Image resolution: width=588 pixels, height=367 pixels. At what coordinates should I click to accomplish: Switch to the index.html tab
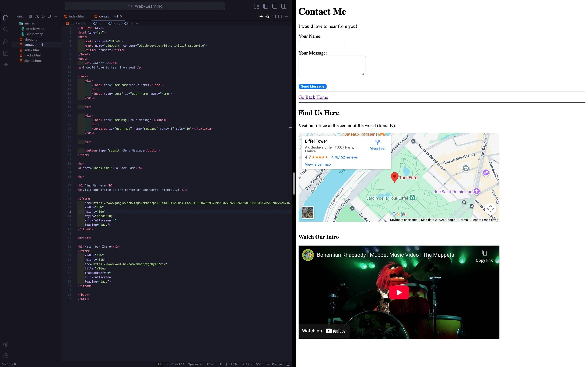[76, 16]
